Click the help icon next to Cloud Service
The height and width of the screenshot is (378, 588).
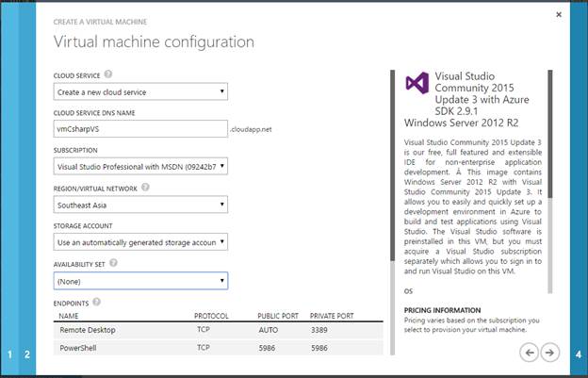(108, 74)
